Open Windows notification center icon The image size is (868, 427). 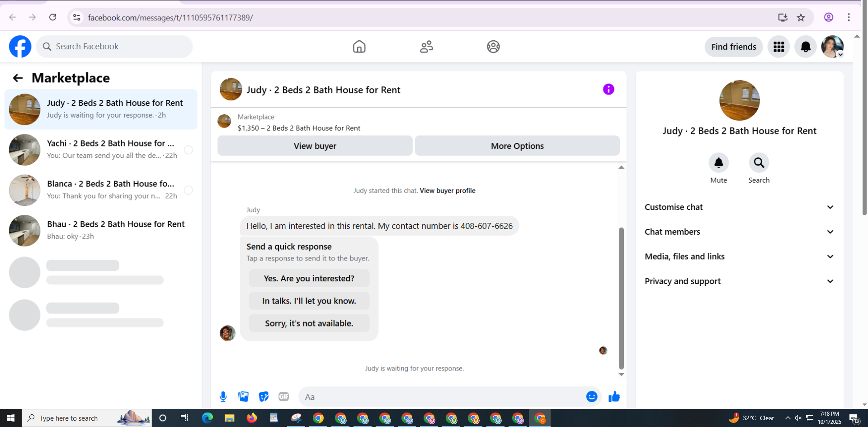[x=854, y=418]
